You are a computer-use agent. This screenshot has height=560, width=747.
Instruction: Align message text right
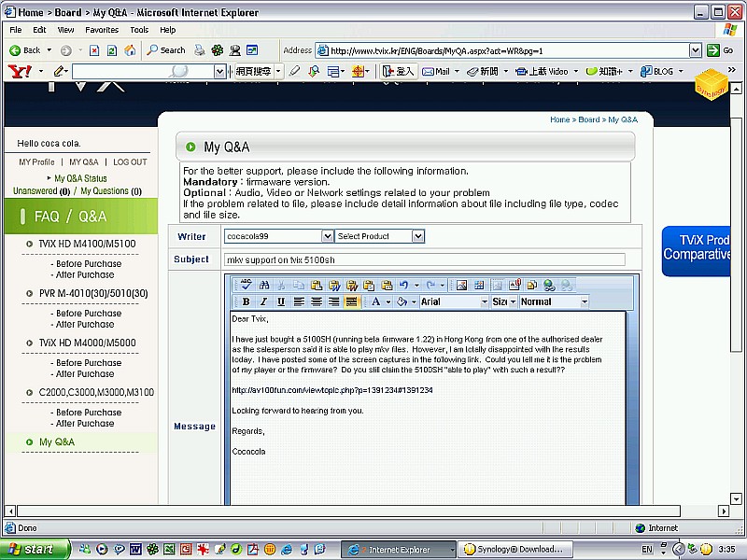tap(334, 301)
